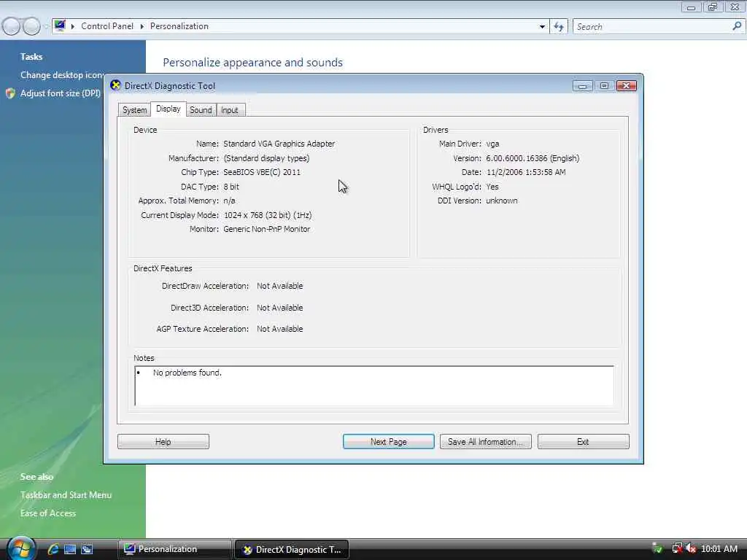The height and width of the screenshot is (560, 747).
Task: Click the refresh button beside address bar
Action: point(559,27)
